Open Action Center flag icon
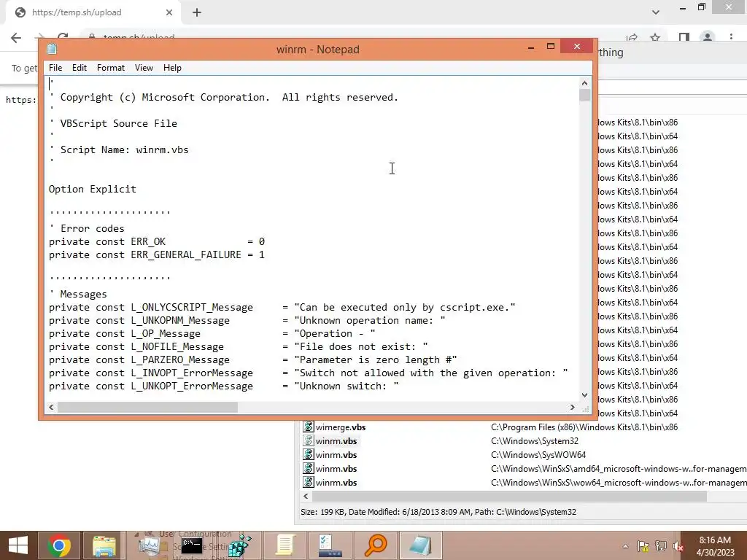 click(x=643, y=546)
